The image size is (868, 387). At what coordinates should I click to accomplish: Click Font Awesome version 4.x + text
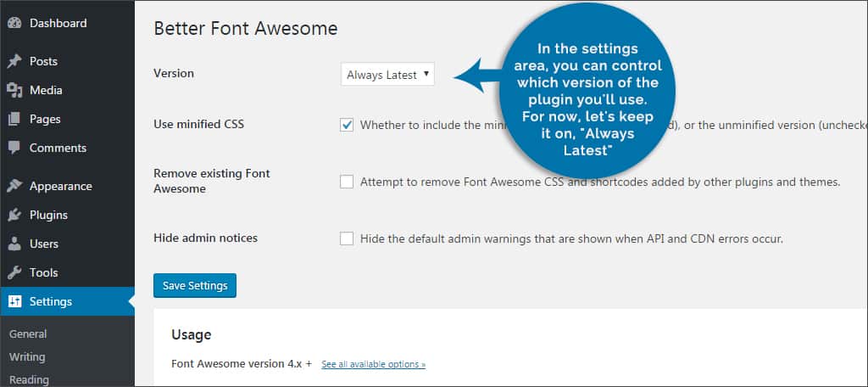pos(242,364)
